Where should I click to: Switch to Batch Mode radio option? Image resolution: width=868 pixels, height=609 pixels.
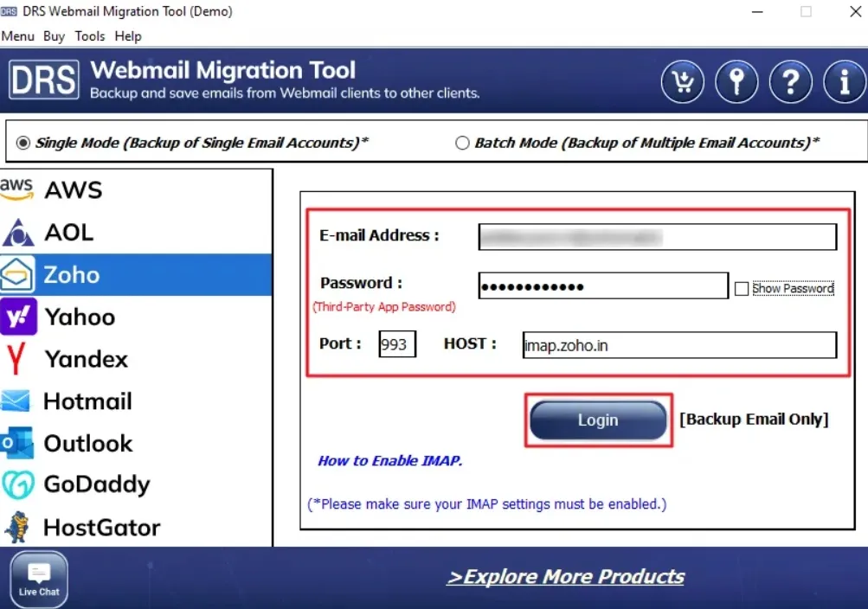(462, 143)
